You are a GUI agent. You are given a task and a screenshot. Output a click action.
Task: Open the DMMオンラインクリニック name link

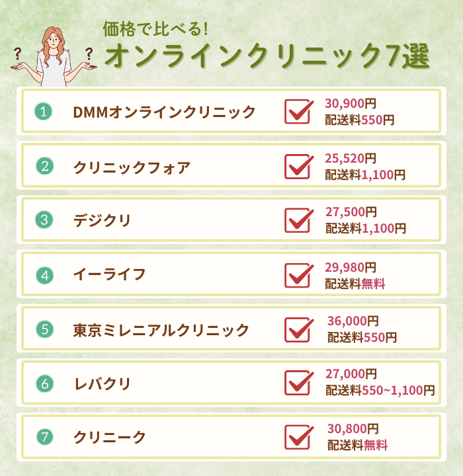click(163, 112)
